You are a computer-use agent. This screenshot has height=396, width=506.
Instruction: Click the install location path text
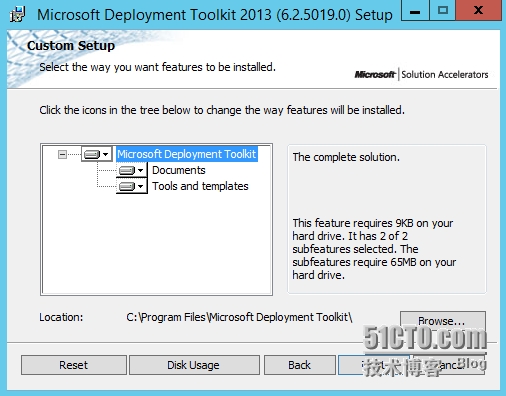[x=239, y=317]
